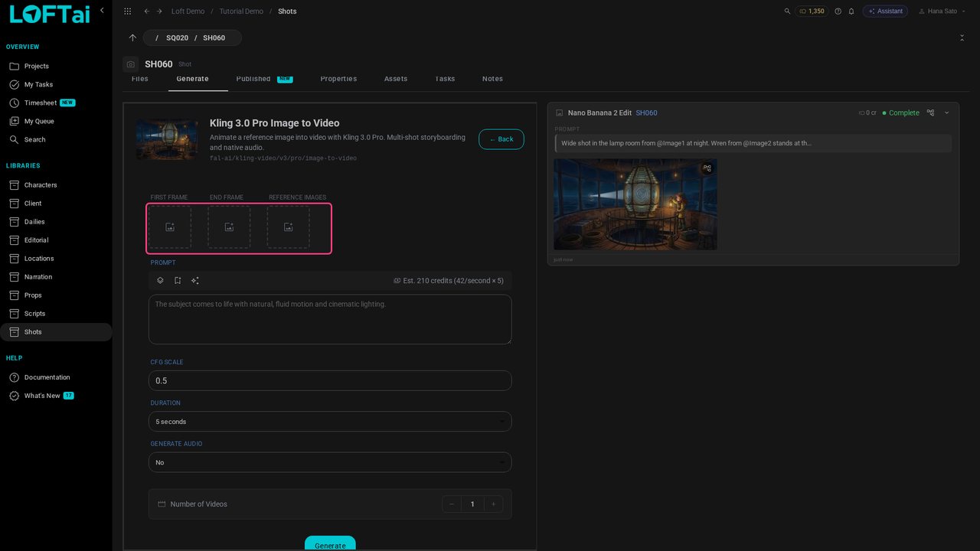Click the Generate button

coord(330,543)
